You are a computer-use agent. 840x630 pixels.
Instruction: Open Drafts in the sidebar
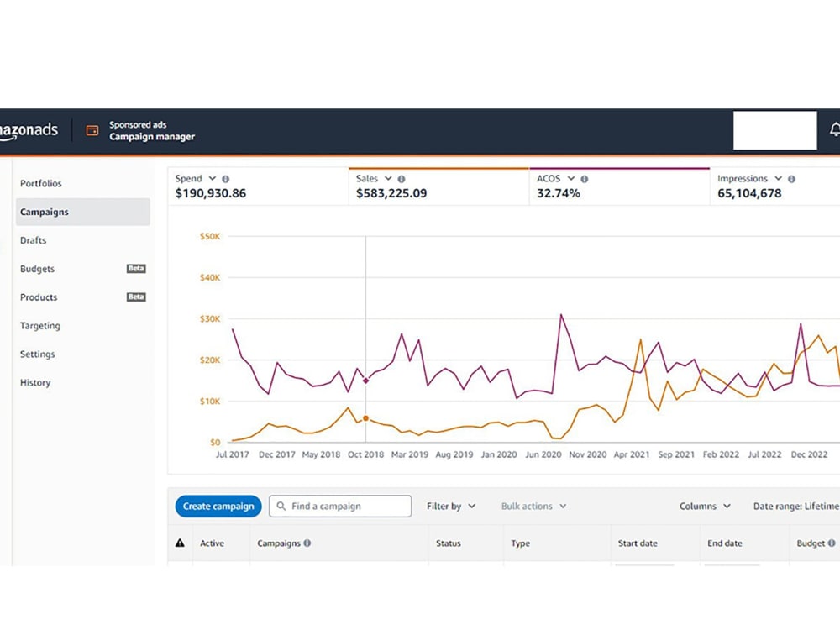[x=34, y=240]
